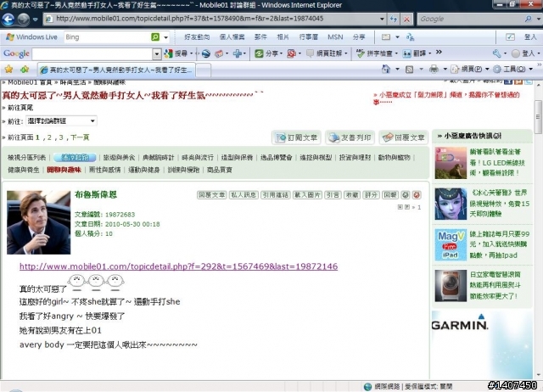Click the Google Toolbar 分享 share icon
Image resolution: width=543 pixels, height=392 pixels.
point(259,53)
